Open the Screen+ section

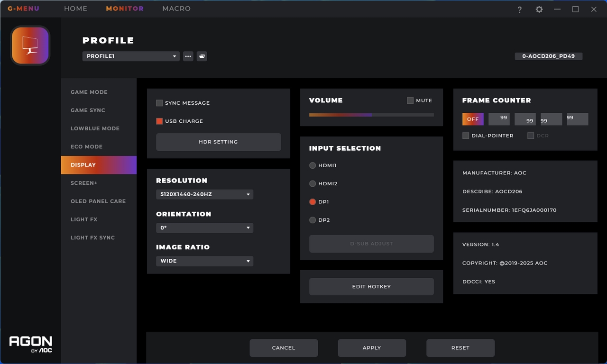99,183
